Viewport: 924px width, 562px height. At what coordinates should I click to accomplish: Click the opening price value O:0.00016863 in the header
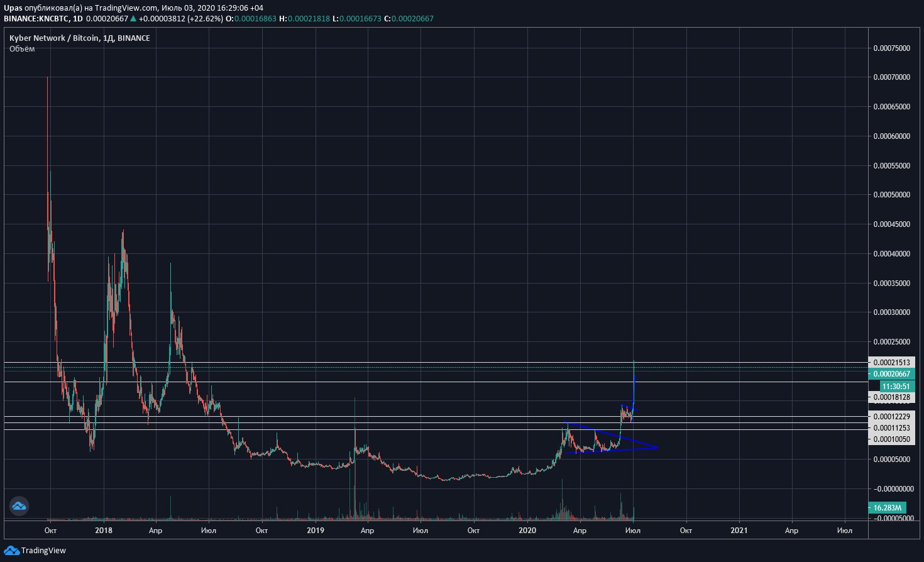(251, 19)
